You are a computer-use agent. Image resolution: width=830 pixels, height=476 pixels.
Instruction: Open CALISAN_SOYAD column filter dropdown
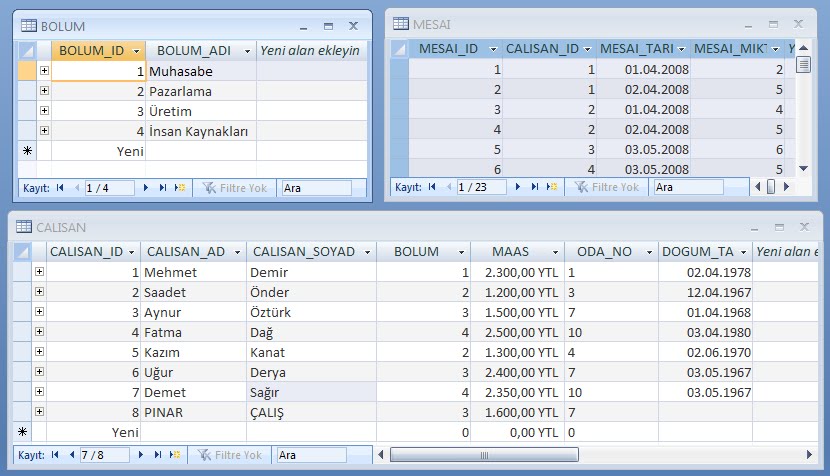367,252
